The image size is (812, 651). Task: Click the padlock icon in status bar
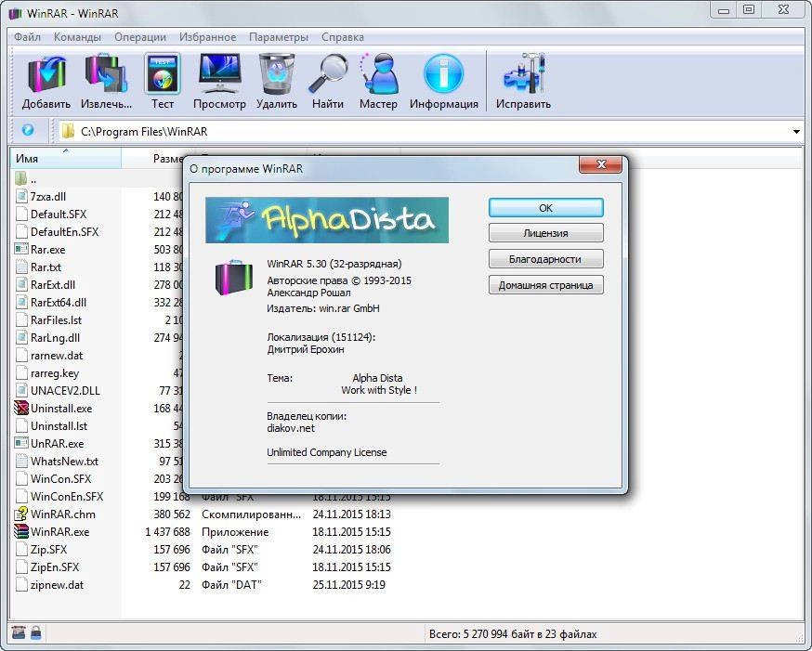[x=35, y=632]
